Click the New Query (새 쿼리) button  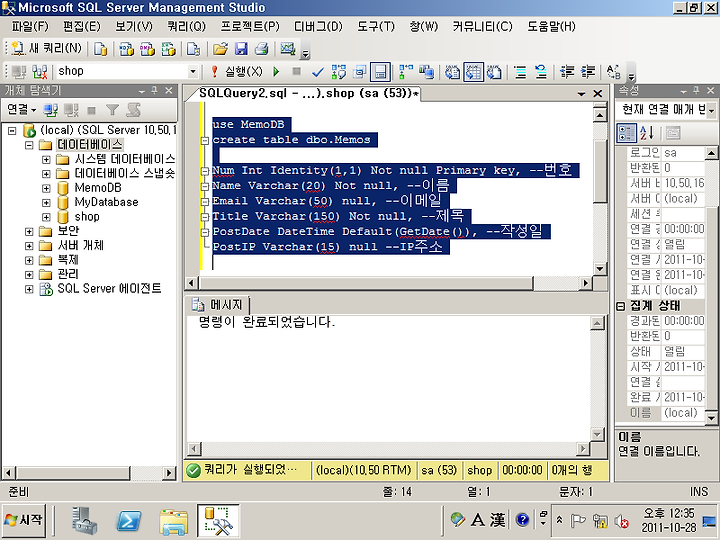(x=46, y=48)
